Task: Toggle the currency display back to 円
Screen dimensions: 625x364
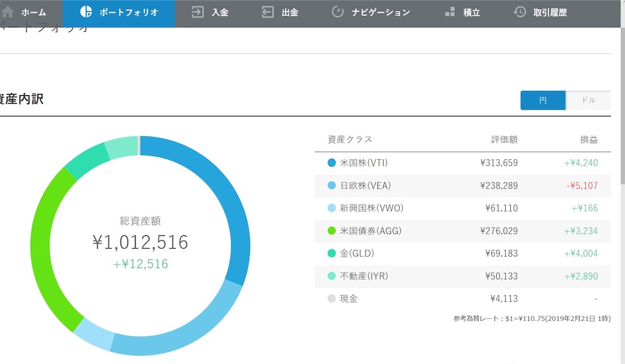Action: click(543, 100)
